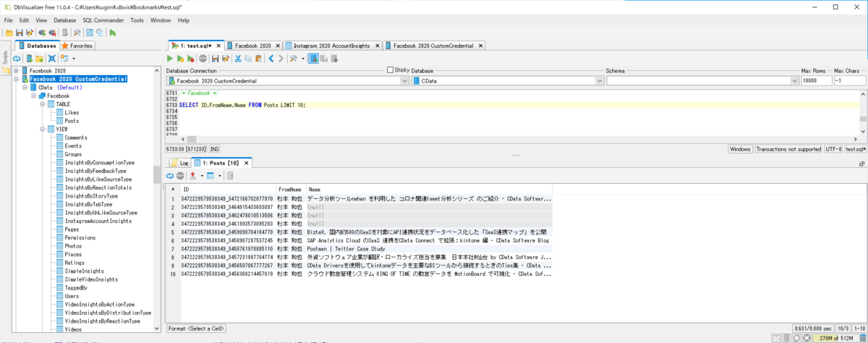Viewport: 868px width, 343px height.
Task: Go to previous SQL history with left arrow
Action: 271,58
